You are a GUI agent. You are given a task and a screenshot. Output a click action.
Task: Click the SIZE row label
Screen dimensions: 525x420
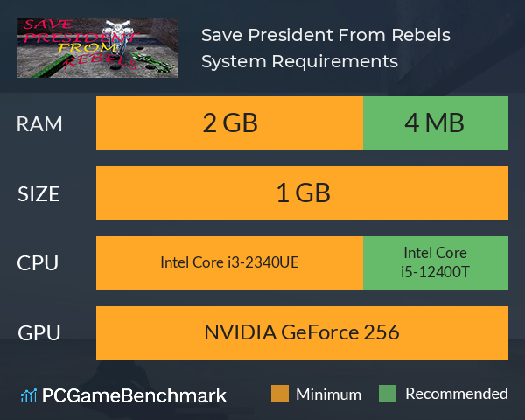[x=38, y=194]
